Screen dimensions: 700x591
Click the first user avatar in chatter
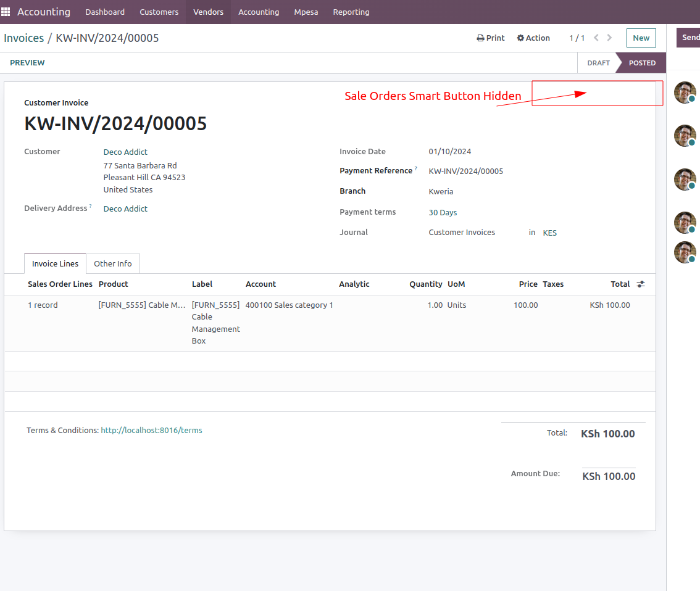(685, 93)
